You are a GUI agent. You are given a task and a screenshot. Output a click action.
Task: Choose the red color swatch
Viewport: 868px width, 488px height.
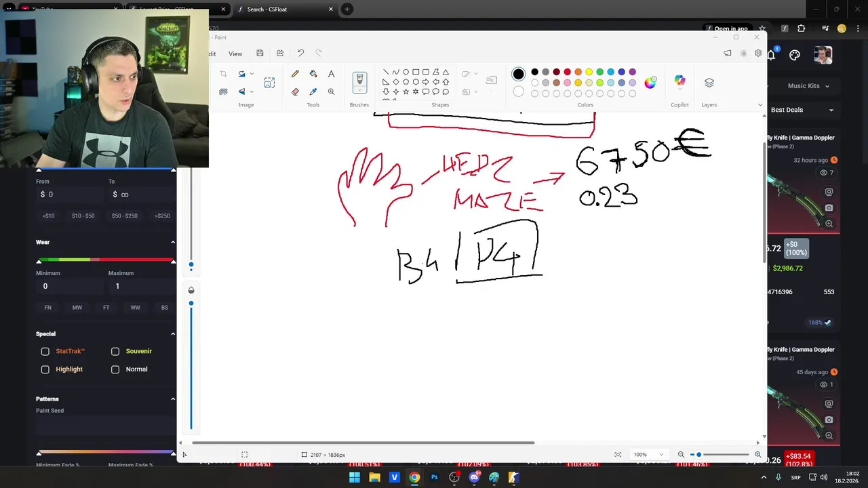[x=568, y=72]
